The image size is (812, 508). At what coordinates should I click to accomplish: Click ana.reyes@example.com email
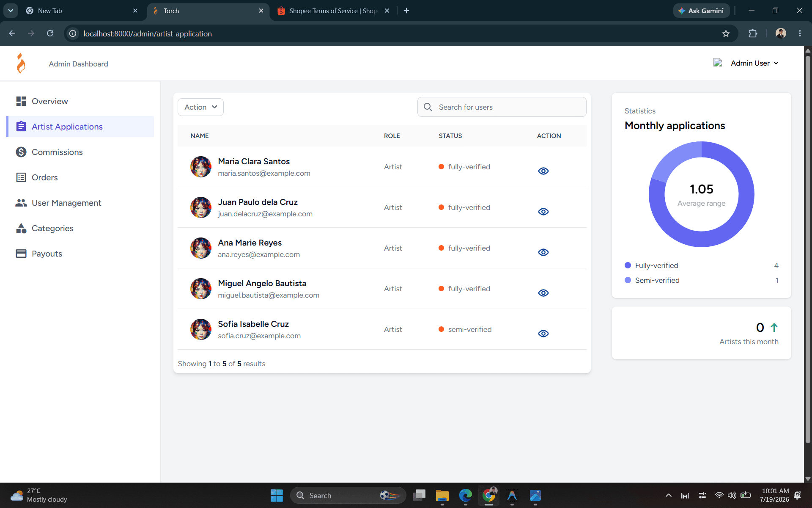coord(259,254)
